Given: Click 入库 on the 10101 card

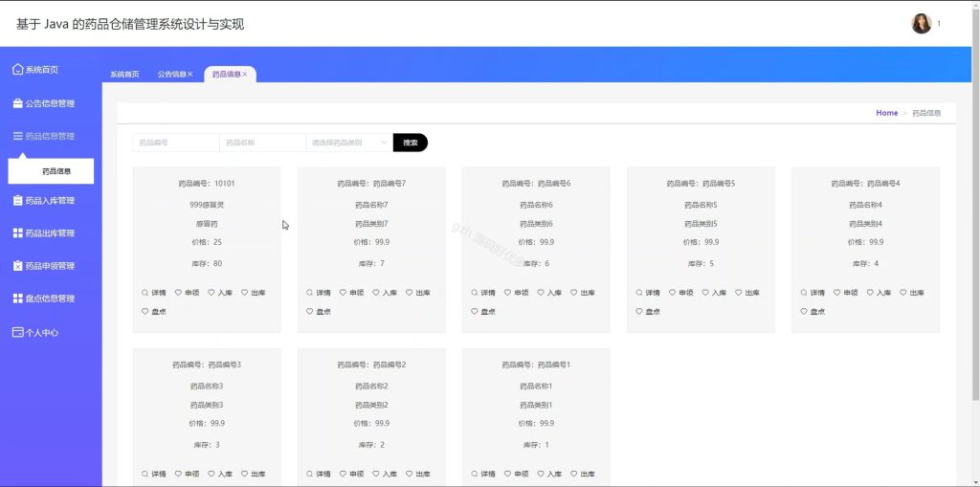Looking at the screenshot, I should 220,293.
